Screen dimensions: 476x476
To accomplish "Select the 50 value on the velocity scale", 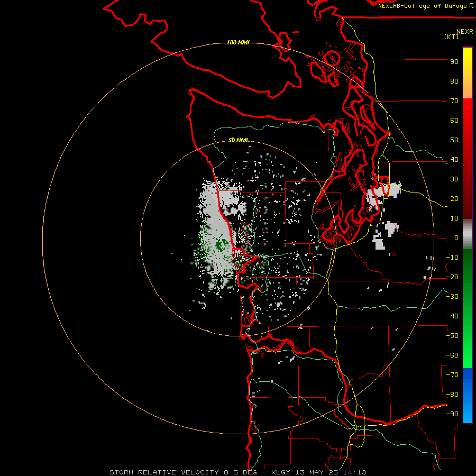I will point(454,140).
